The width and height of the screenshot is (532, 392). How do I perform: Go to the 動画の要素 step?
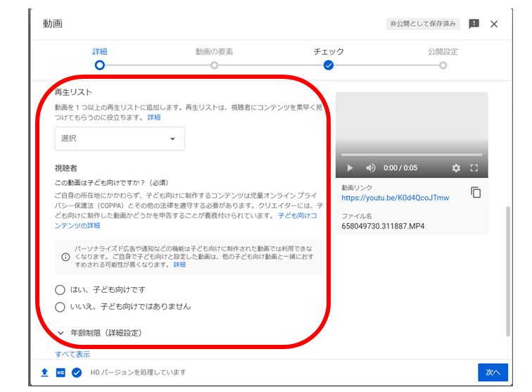pos(214,58)
